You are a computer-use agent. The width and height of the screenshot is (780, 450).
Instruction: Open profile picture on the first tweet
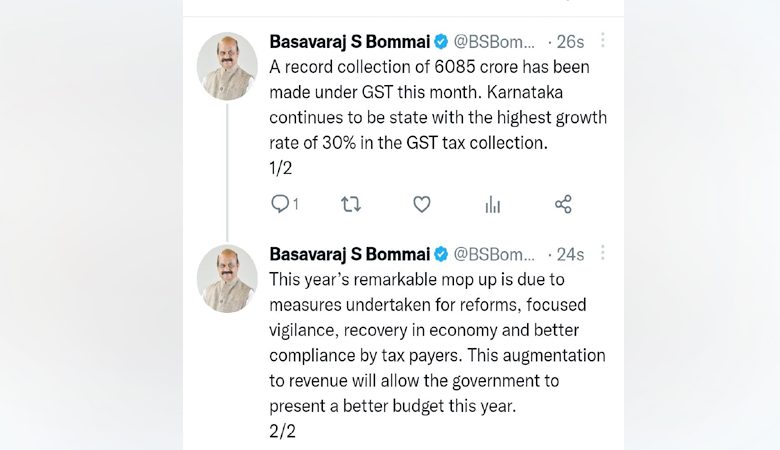pyautogui.click(x=227, y=66)
